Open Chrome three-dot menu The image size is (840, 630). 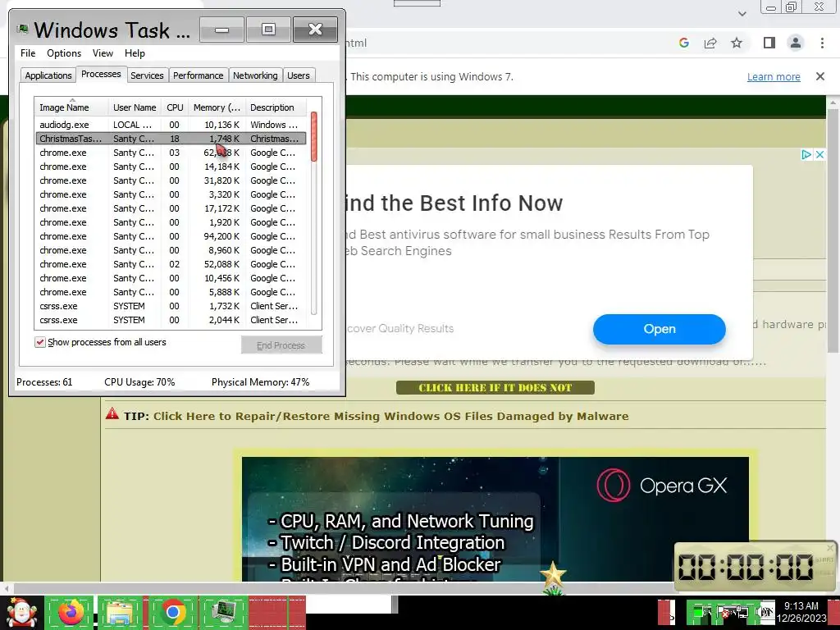tap(822, 43)
